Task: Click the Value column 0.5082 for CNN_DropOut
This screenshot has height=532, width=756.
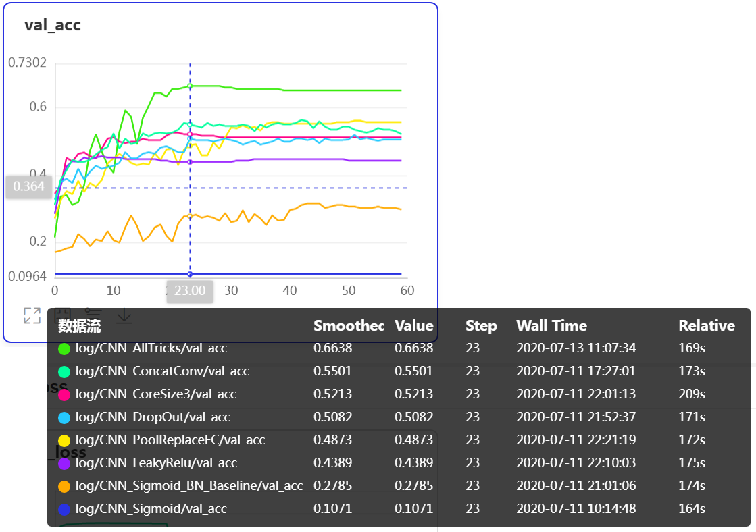Action: [x=413, y=417]
